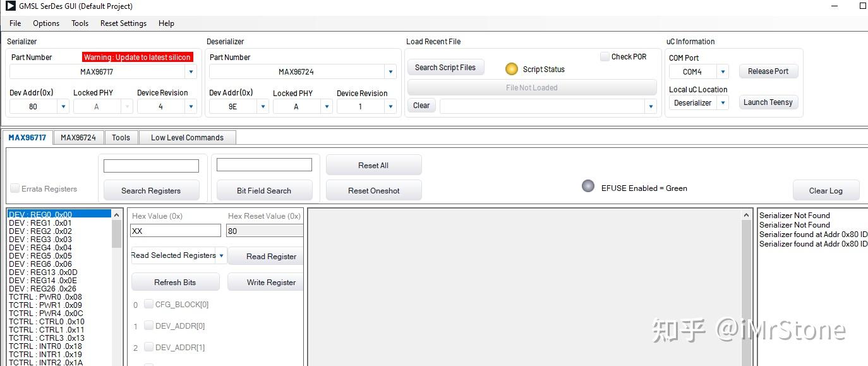Click the Script Status indicator light

point(512,69)
